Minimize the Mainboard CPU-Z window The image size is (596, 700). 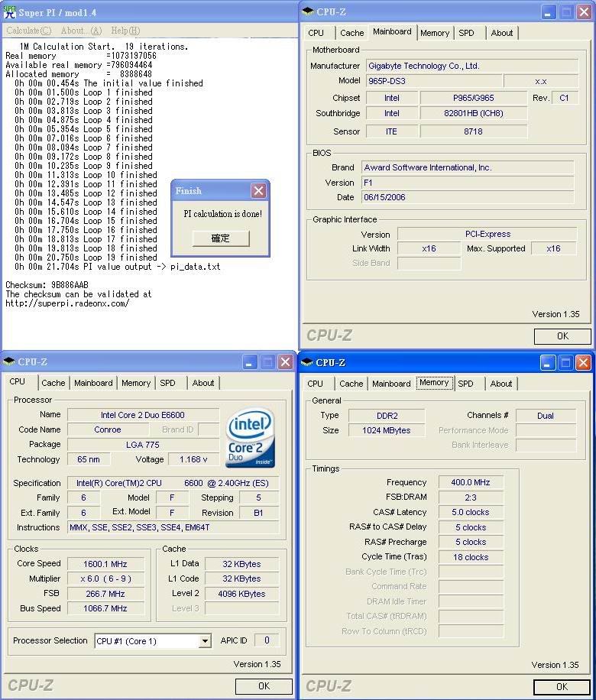pyautogui.click(x=548, y=12)
